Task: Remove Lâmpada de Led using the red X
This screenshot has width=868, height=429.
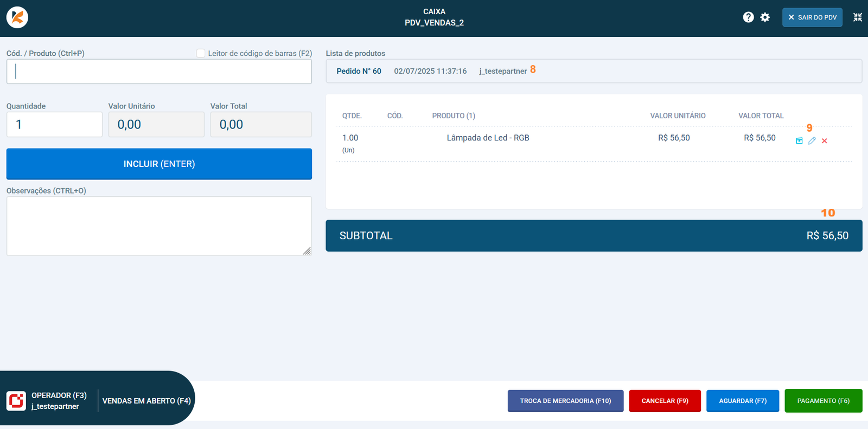Action: (824, 141)
